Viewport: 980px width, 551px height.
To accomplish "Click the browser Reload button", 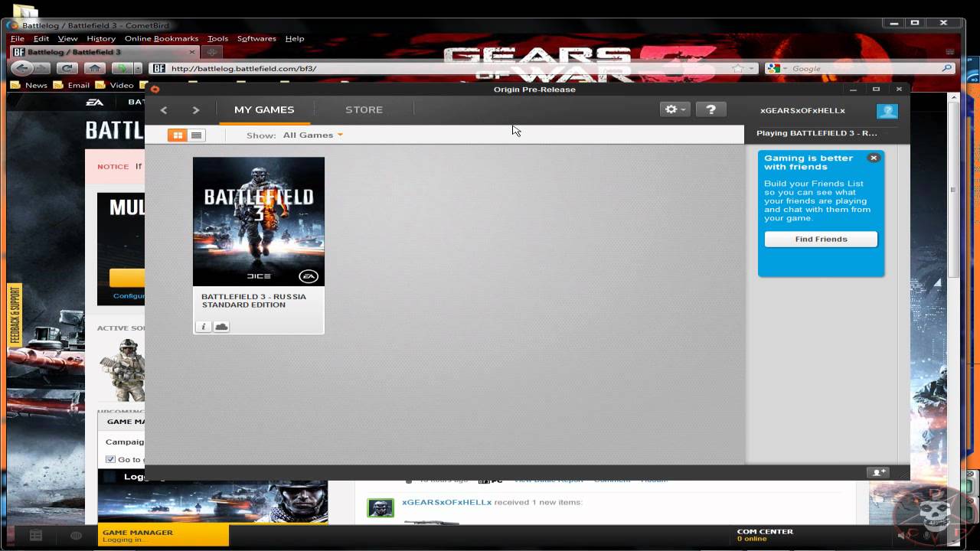I will pyautogui.click(x=67, y=68).
